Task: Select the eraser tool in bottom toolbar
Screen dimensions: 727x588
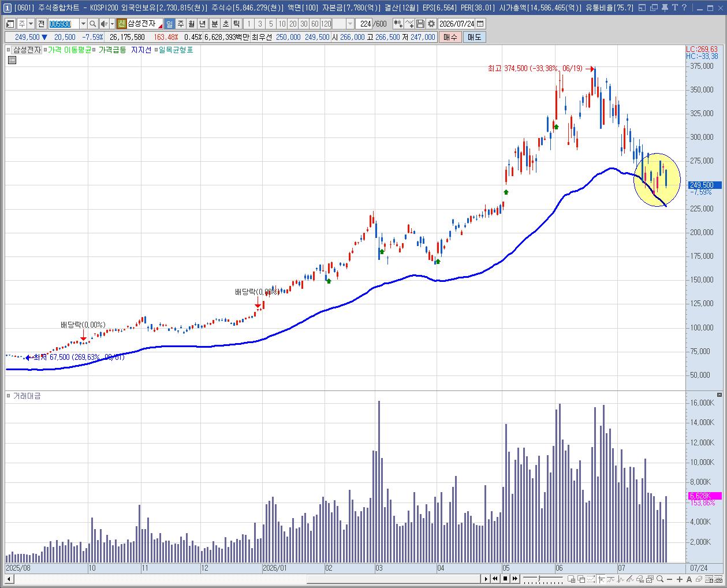Action: [699, 579]
